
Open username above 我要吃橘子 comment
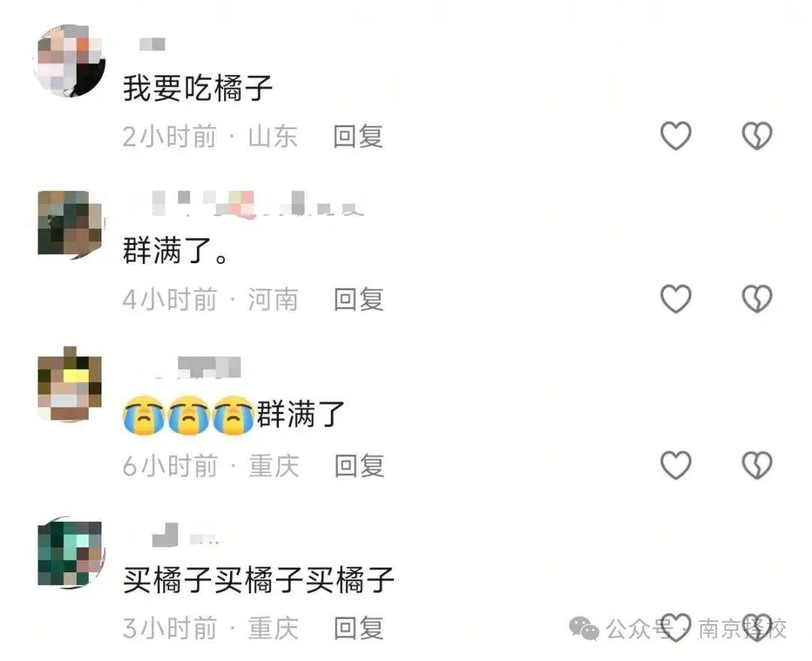pyautogui.click(x=152, y=44)
